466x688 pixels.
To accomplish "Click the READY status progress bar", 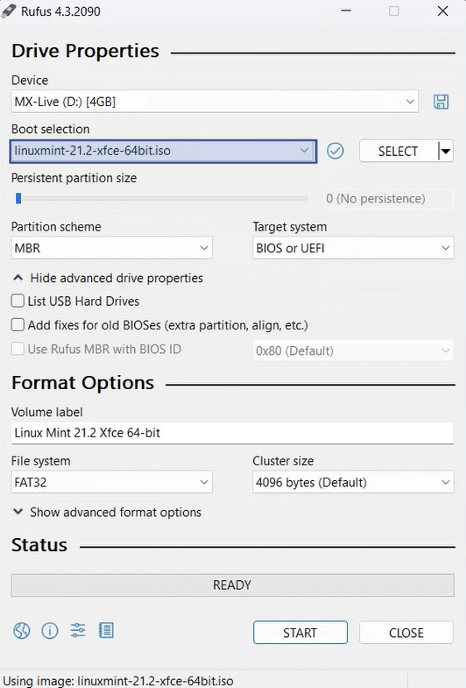I will [233, 585].
